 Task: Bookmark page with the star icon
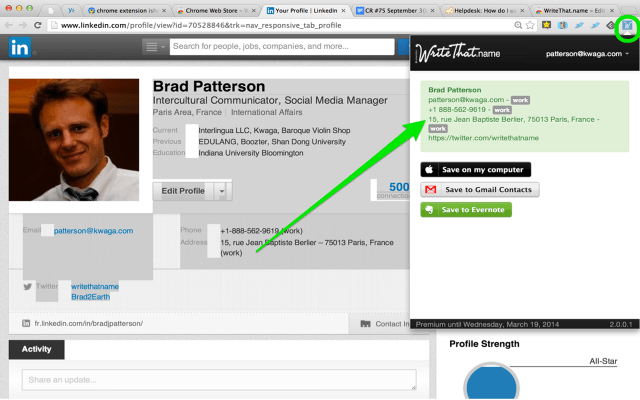pos(530,25)
